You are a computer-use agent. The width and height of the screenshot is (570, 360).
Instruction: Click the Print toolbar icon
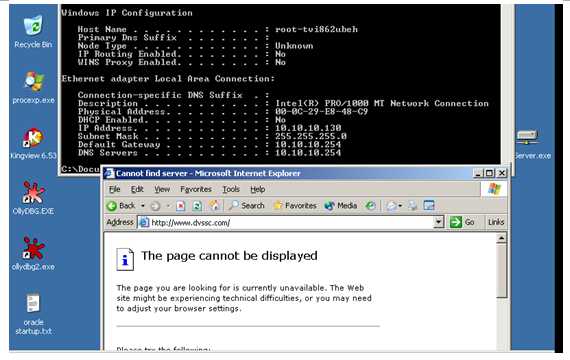[x=413, y=206]
